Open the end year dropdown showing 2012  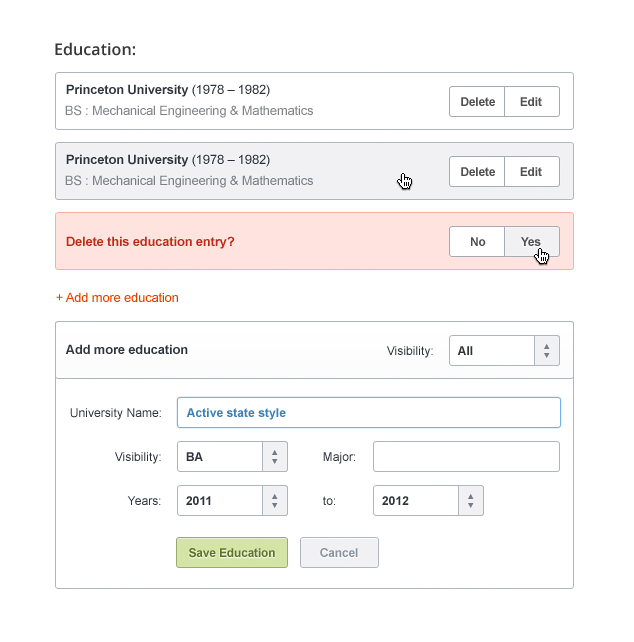pos(428,500)
